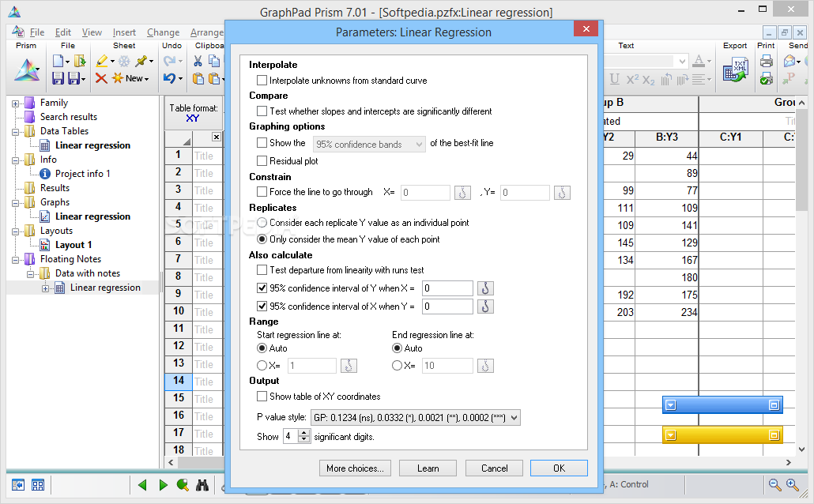Screen dimensions: 814x504
Task: Check Show table of XY coordinates
Action: click(x=262, y=396)
